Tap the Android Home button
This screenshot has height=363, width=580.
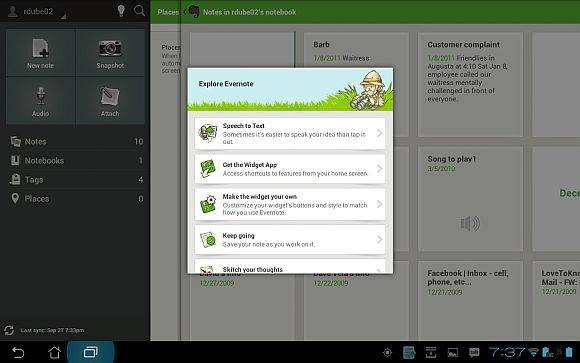(55, 352)
